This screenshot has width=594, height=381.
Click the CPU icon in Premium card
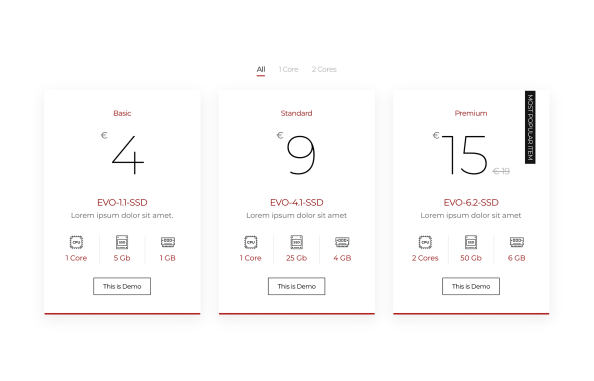(x=425, y=242)
